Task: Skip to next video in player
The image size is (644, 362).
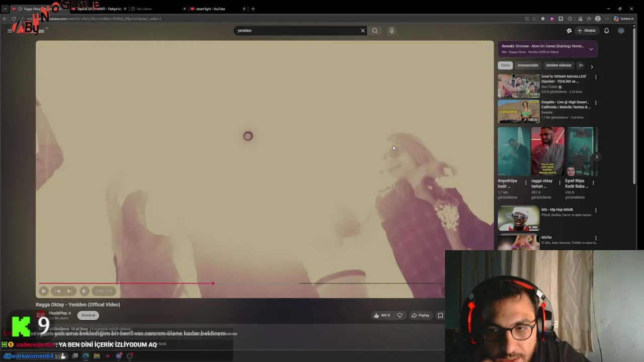Action: pos(69,291)
